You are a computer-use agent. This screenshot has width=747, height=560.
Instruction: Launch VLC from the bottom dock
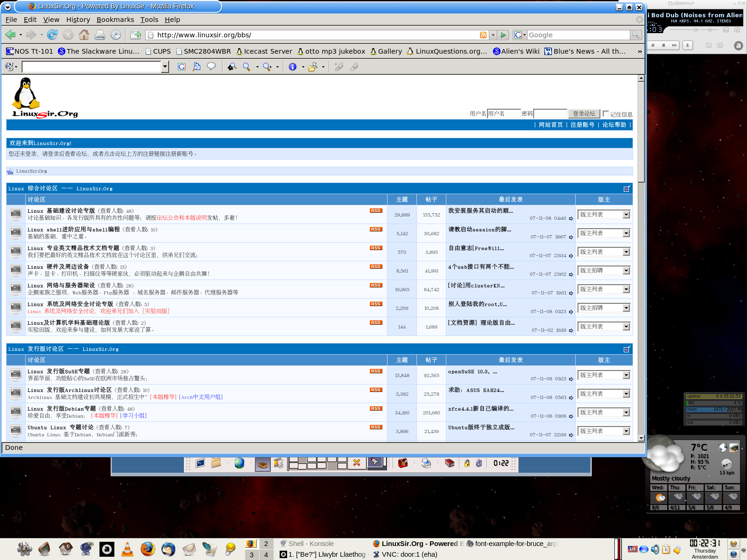pos(127,549)
